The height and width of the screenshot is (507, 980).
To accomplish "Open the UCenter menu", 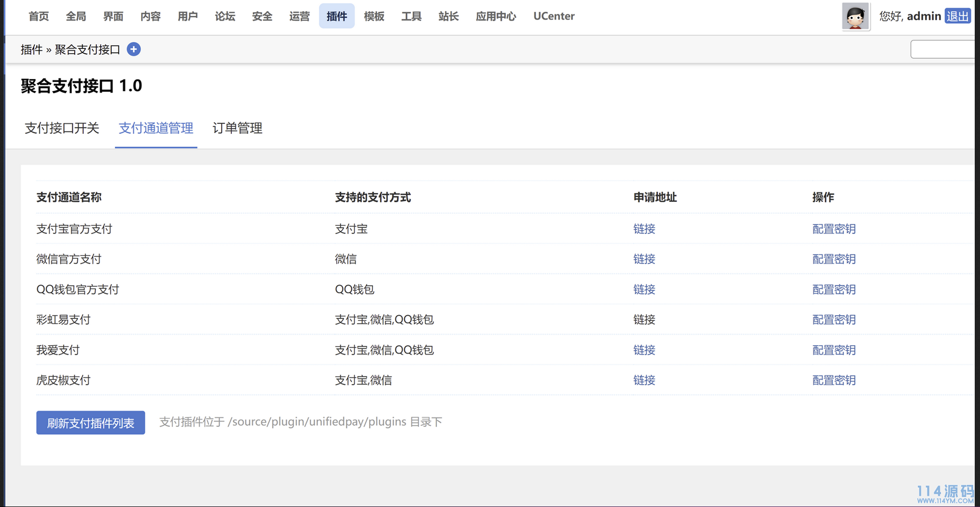I will (x=554, y=16).
